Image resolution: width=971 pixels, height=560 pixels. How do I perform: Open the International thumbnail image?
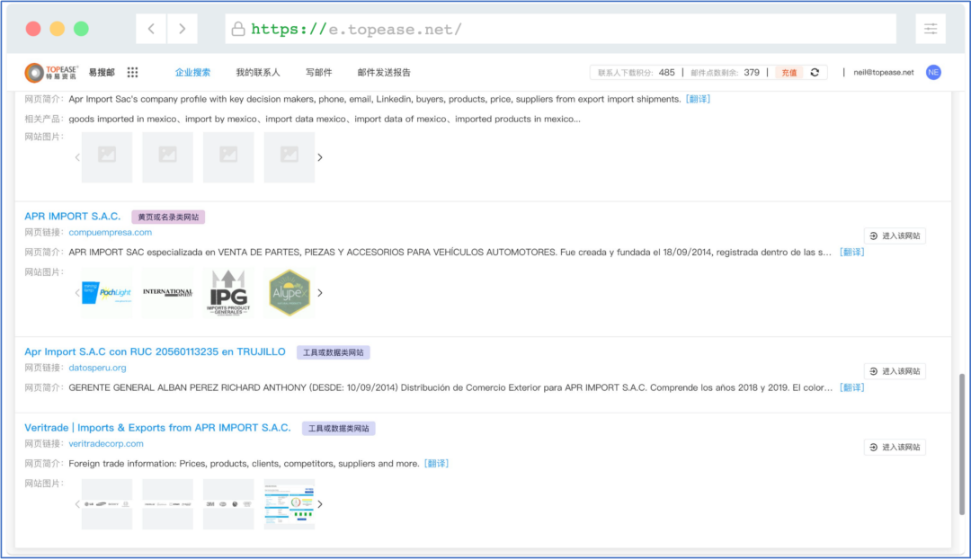[x=168, y=293]
